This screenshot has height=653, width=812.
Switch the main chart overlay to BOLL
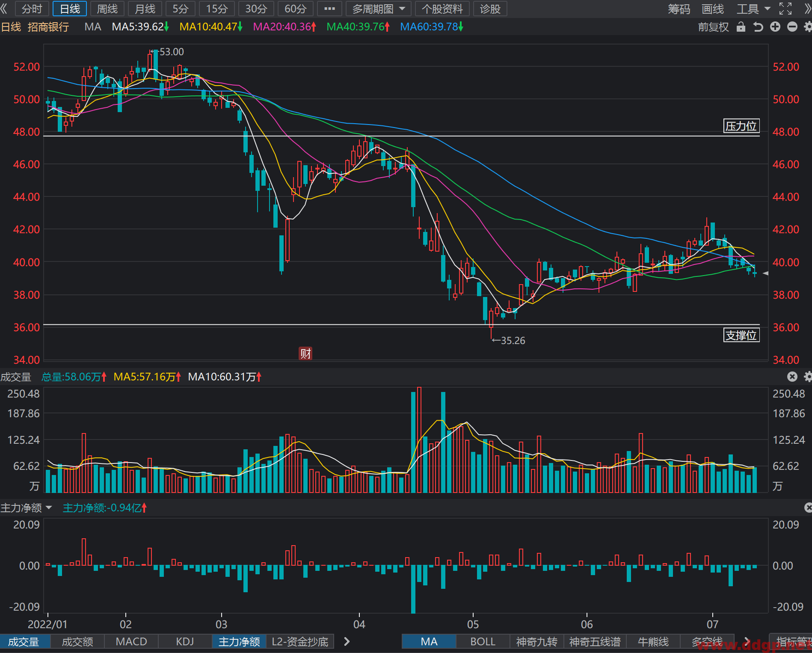point(483,641)
